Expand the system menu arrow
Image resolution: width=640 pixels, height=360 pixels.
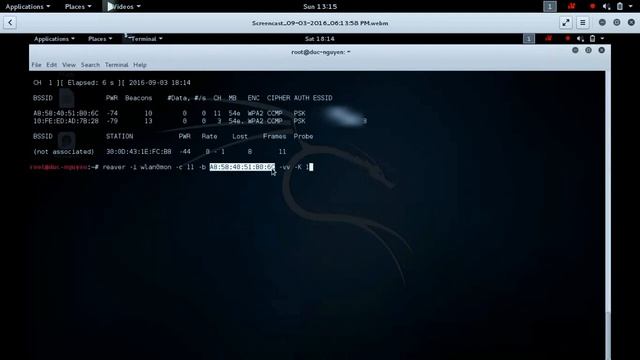(630, 7)
